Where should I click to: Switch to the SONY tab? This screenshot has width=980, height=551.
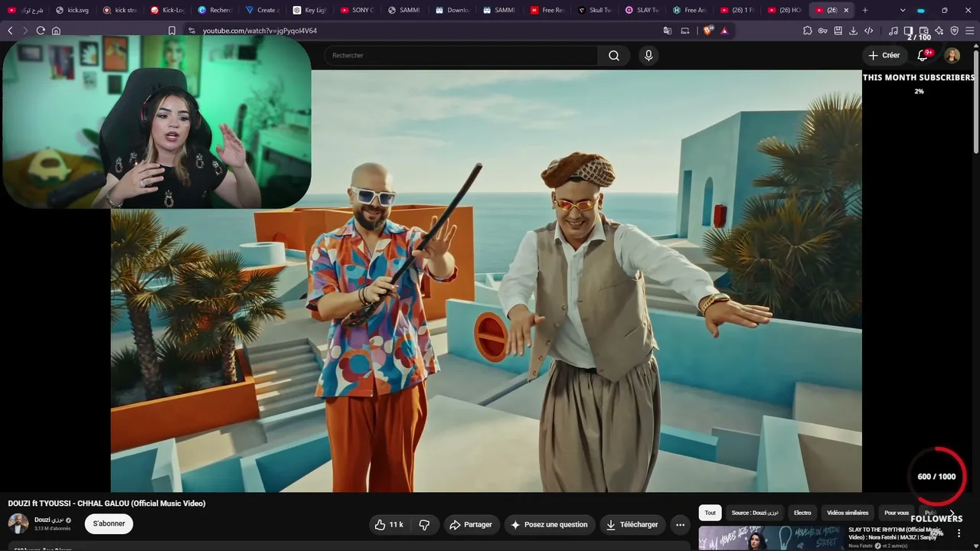tap(357, 10)
